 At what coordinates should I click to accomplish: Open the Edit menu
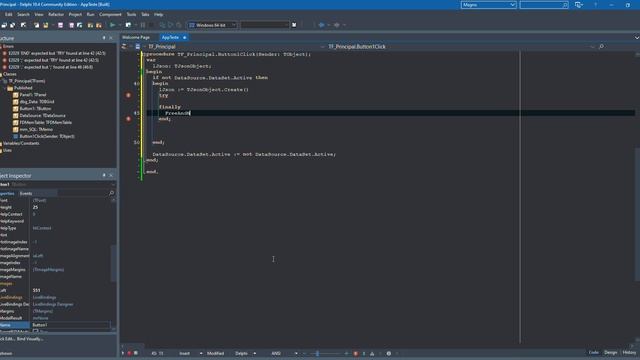tap(9, 14)
